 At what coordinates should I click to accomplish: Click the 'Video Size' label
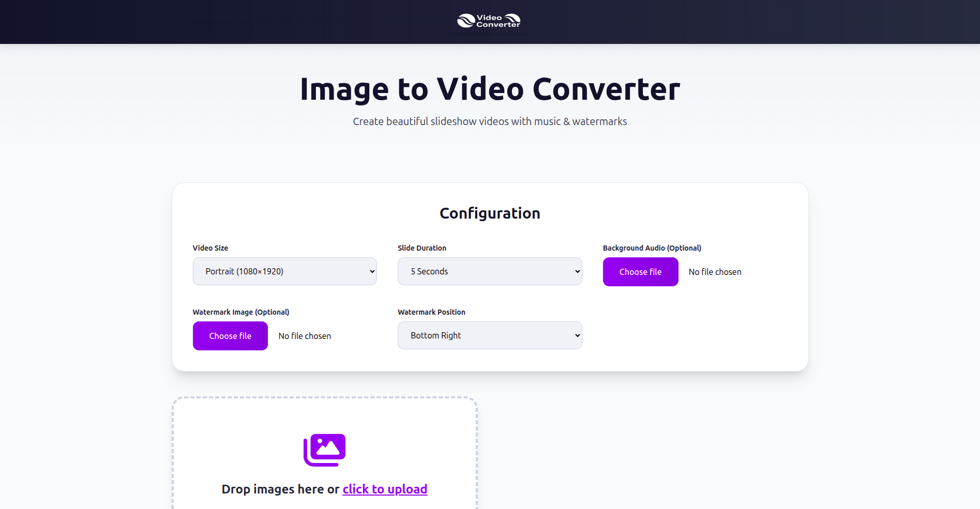click(x=210, y=248)
